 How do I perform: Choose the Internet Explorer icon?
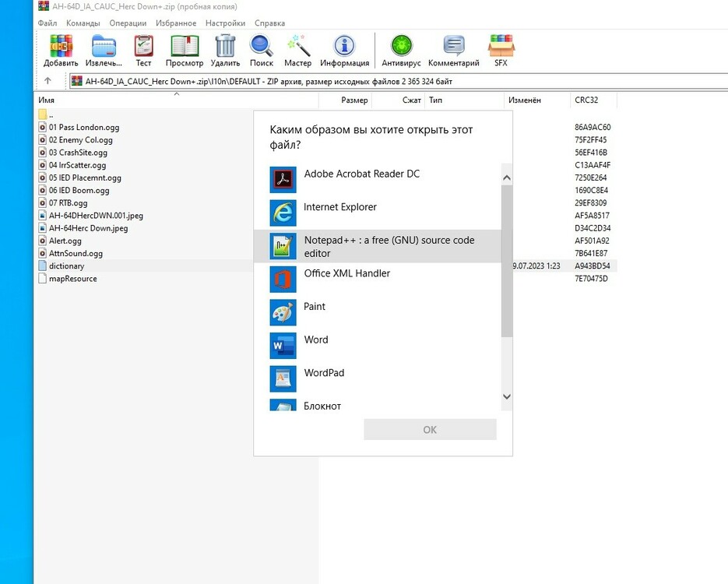[283, 213]
